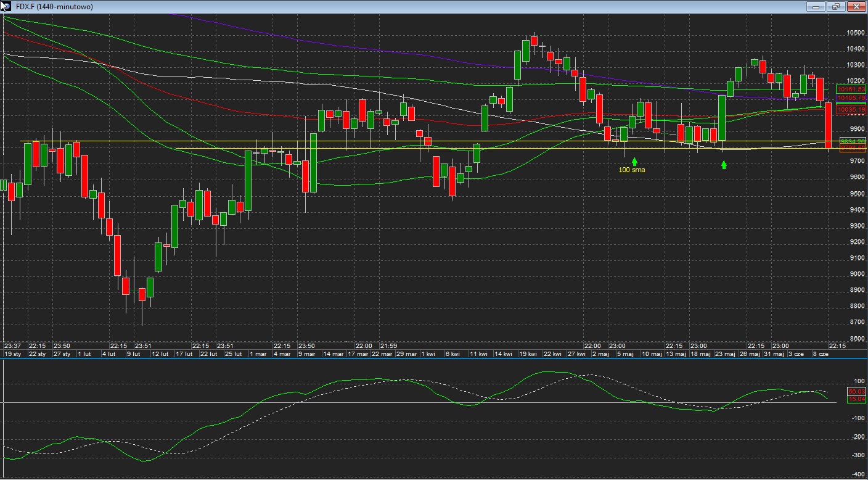Click the '9 lut' date on time axis

point(133,354)
